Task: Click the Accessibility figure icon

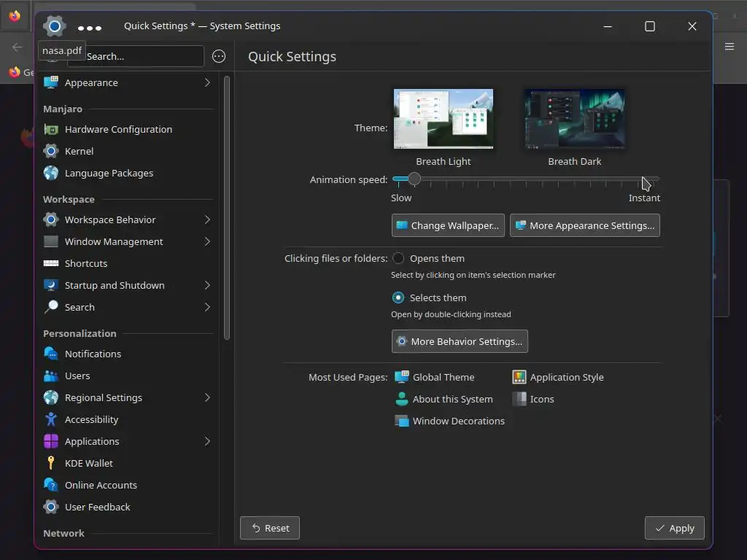Action: tap(51, 419)
